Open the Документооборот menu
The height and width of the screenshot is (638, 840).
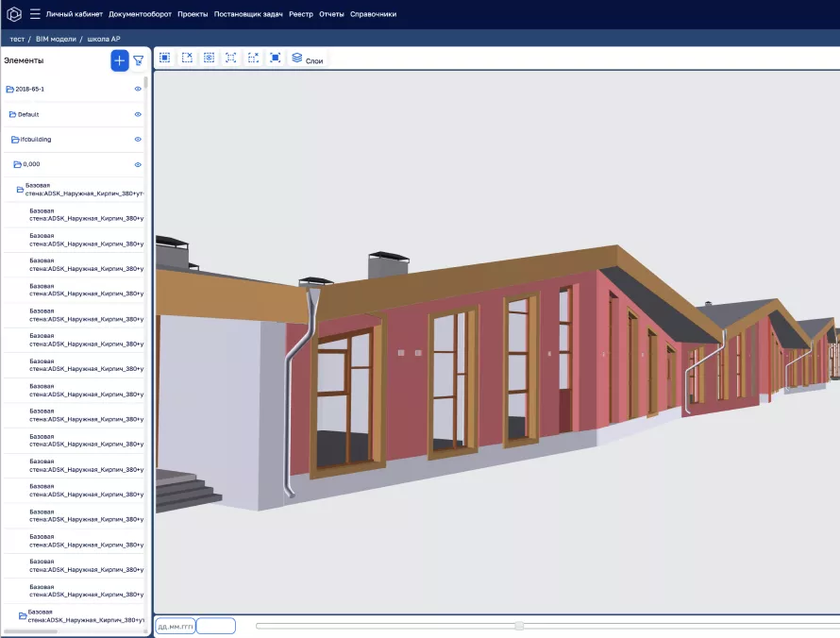(140, 14)
